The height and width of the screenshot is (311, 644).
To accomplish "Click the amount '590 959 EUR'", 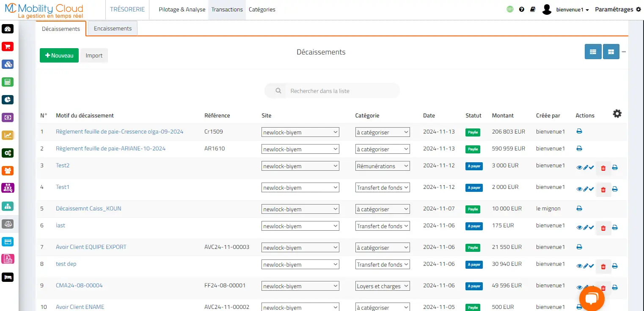I will coord(509,148).
